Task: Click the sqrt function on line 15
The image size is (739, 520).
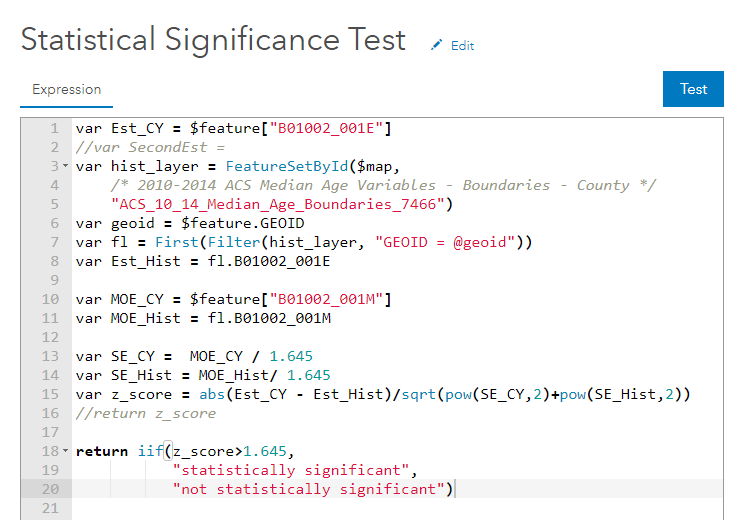Action: pos(419,394)
